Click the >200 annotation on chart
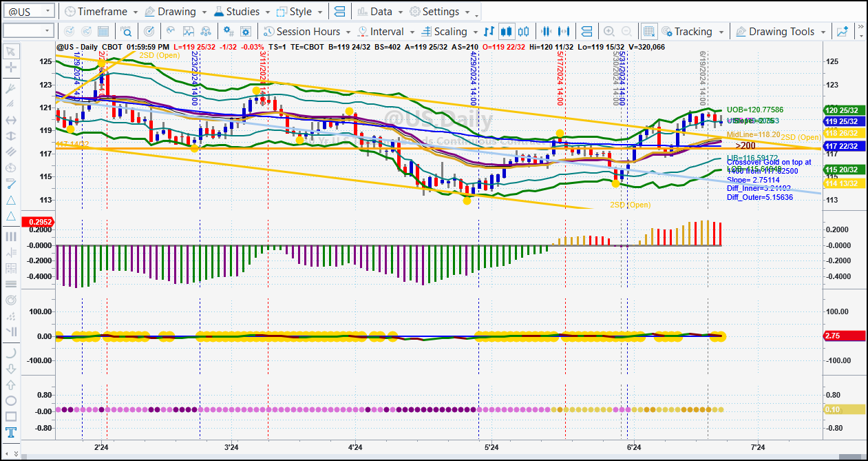Screen dimensions: 868x461 745,145
